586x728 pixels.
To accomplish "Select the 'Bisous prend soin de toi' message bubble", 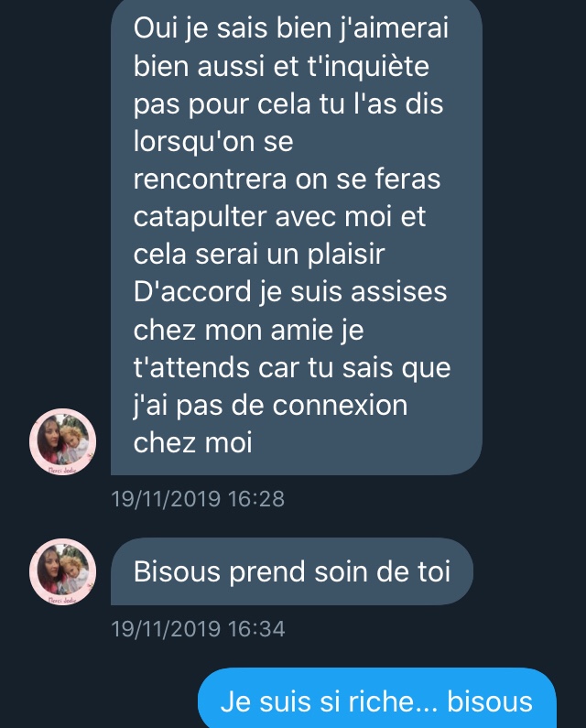I will pyautogui.click(x=292, y=571).
